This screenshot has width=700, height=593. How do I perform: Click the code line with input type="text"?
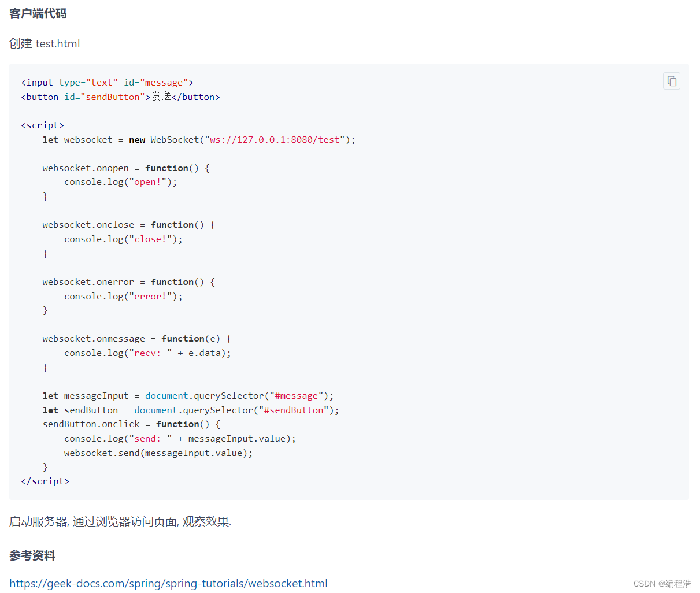click(107, 83)
